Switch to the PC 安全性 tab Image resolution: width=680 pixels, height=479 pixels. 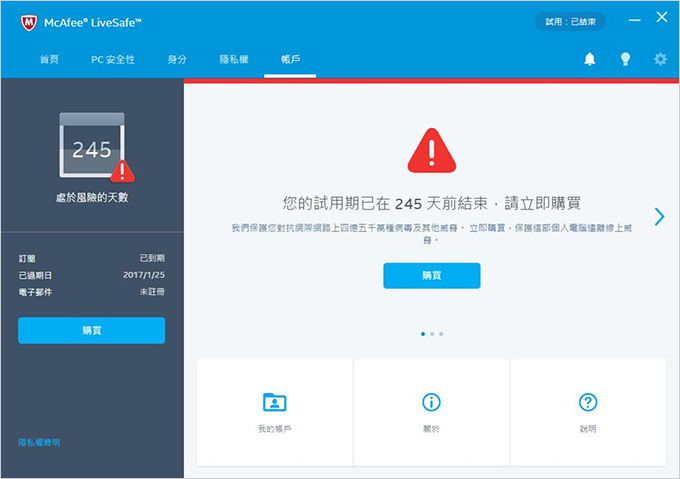[x=113, y=59]
